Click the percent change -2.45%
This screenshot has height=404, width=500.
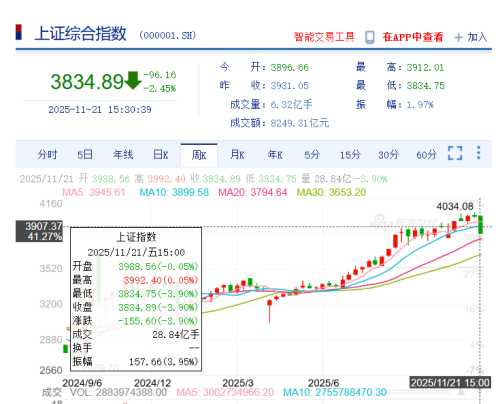(160, 89)
